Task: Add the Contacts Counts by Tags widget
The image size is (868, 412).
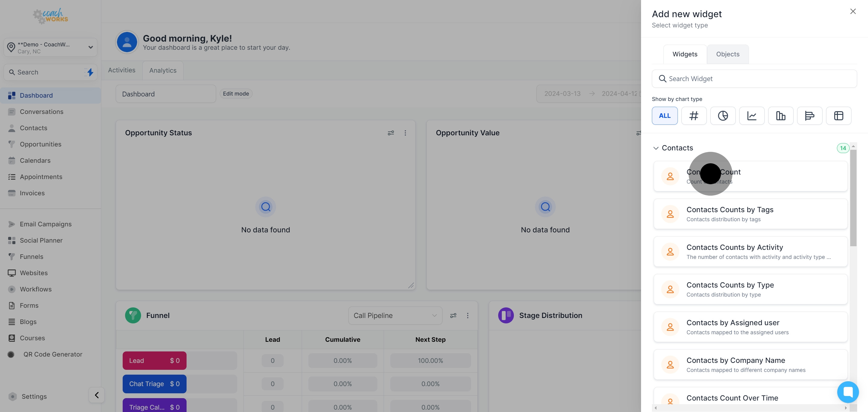Action: [750, 214]
